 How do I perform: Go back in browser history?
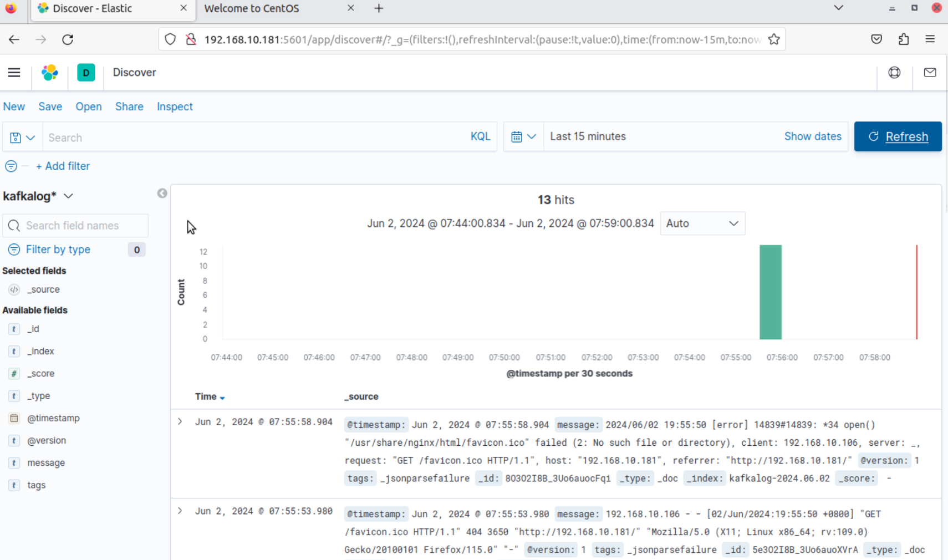click(x=14, y=39)
